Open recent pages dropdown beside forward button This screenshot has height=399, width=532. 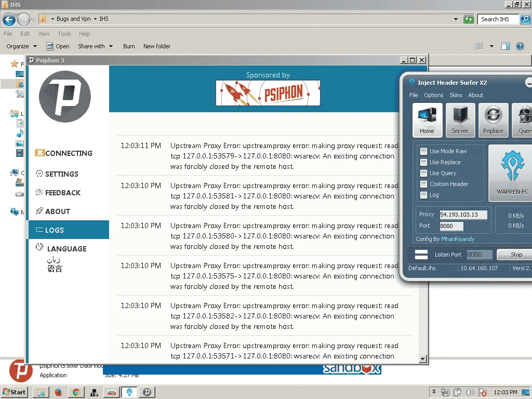tap(33, 20)
